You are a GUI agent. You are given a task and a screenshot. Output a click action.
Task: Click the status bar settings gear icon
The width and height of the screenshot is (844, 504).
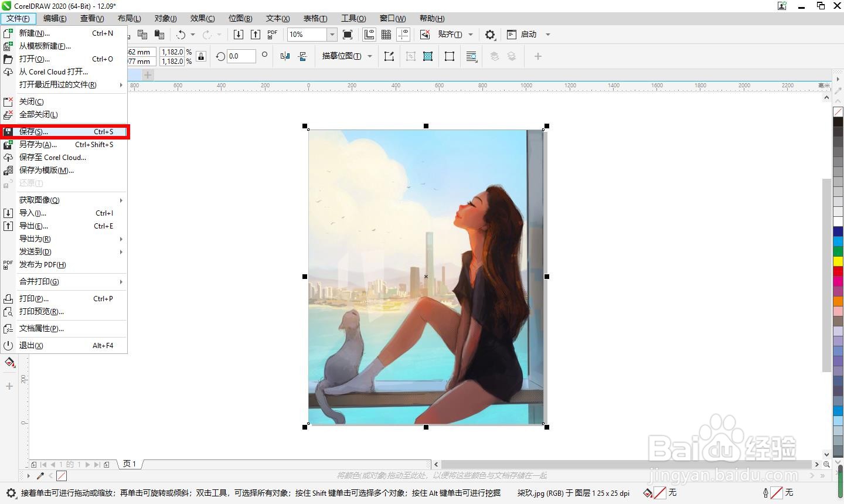point(11,493)
